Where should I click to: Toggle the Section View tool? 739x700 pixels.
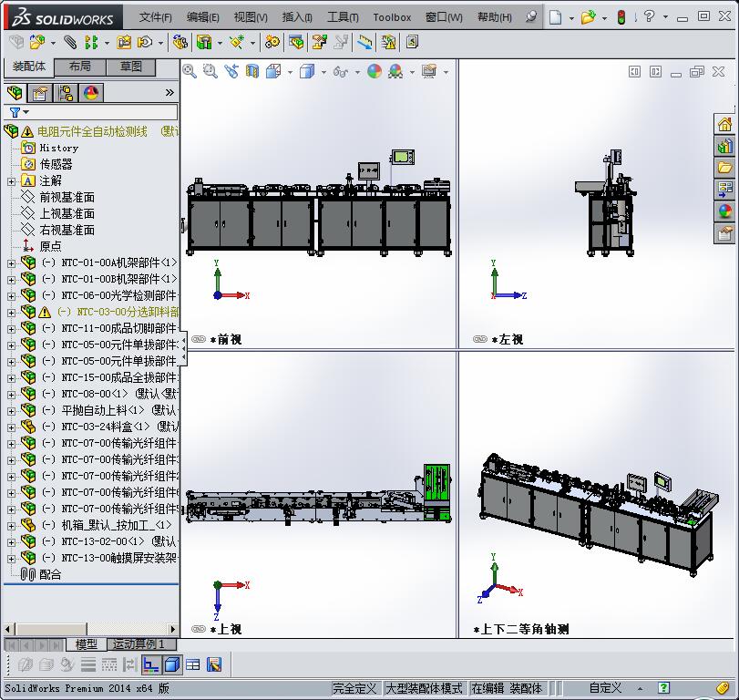pos(250,72)
